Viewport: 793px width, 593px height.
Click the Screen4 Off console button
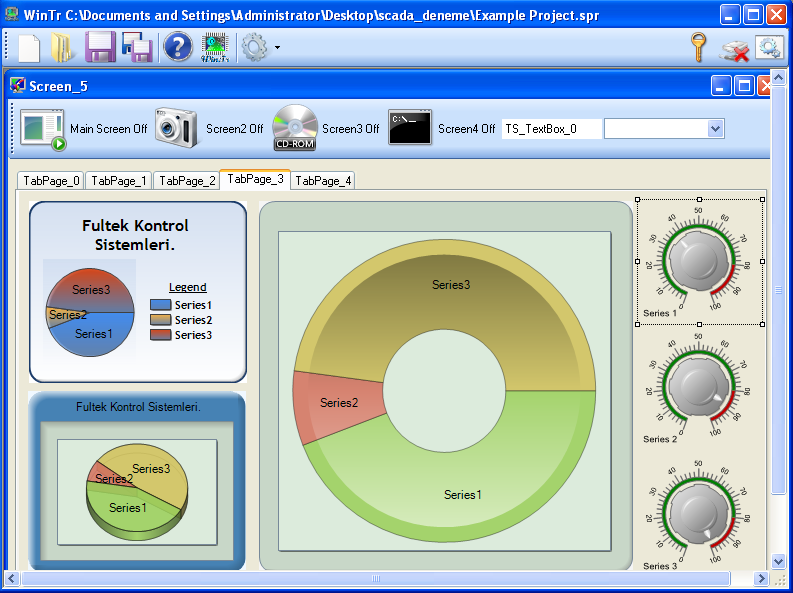410,128
